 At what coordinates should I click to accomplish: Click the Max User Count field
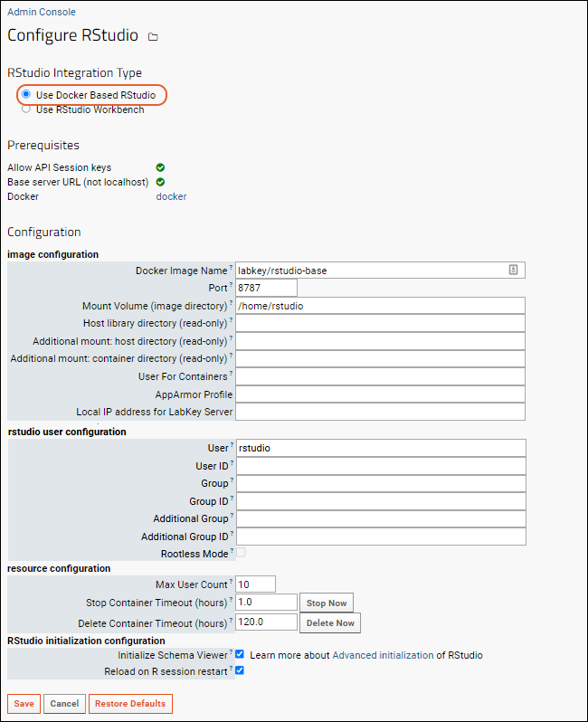point(255,584)
